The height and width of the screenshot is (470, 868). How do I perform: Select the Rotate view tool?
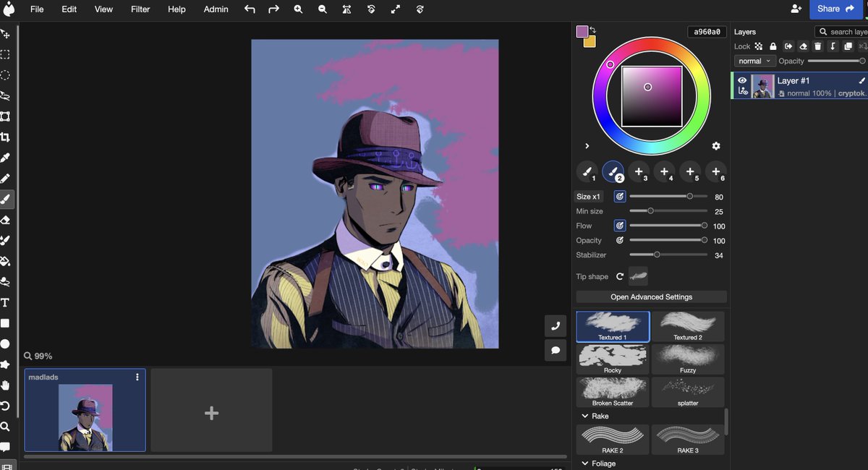click(x=5, y=406)
